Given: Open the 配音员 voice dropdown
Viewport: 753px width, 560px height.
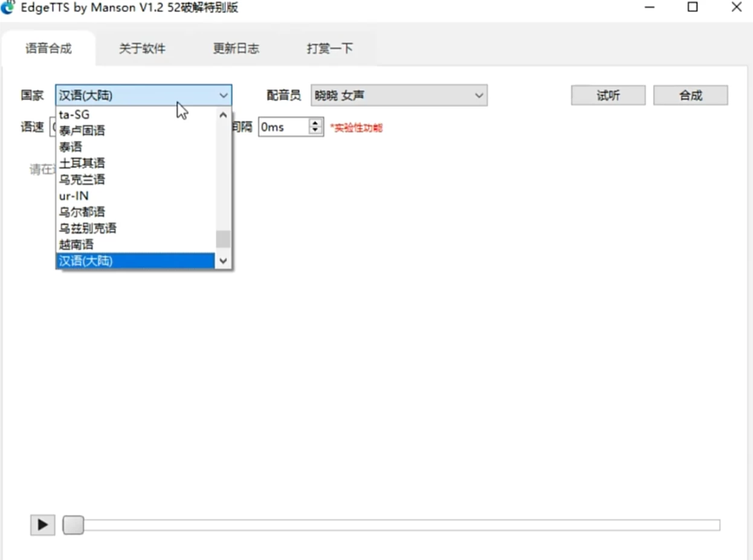Looking at the screenshot, I should click(399, 95).
